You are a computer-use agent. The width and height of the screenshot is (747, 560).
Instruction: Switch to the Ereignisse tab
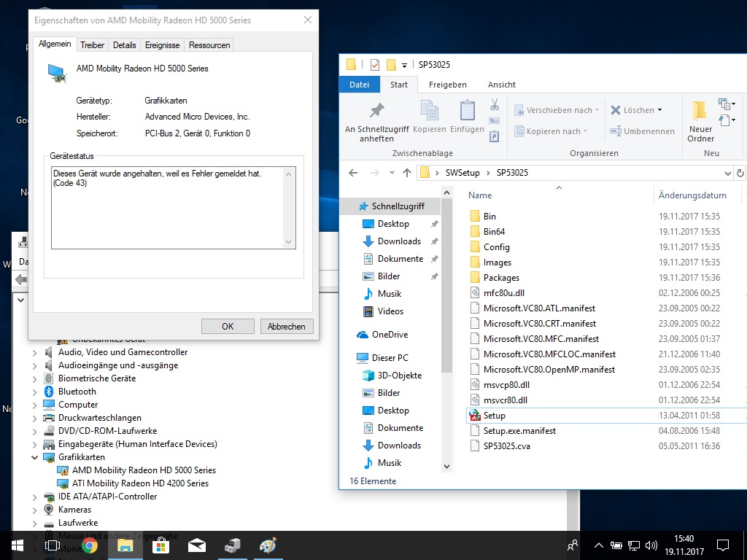coord(163,44)
